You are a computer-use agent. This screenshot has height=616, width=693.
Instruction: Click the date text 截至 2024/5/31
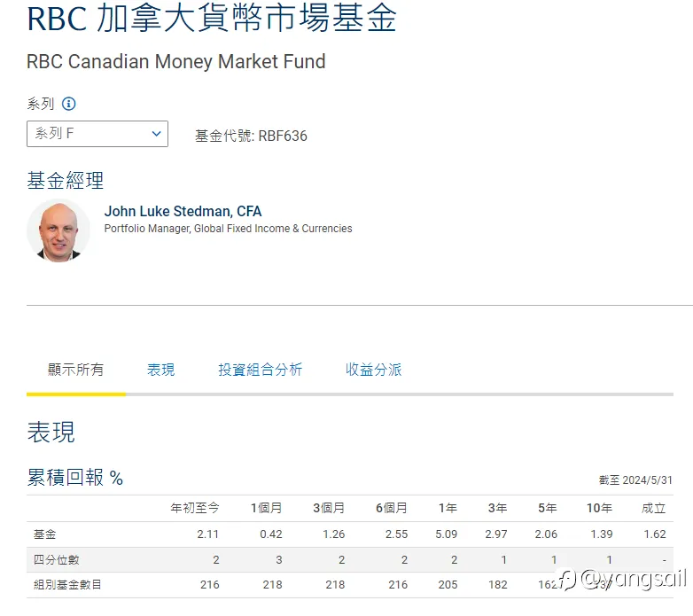(x=635, y=480)
